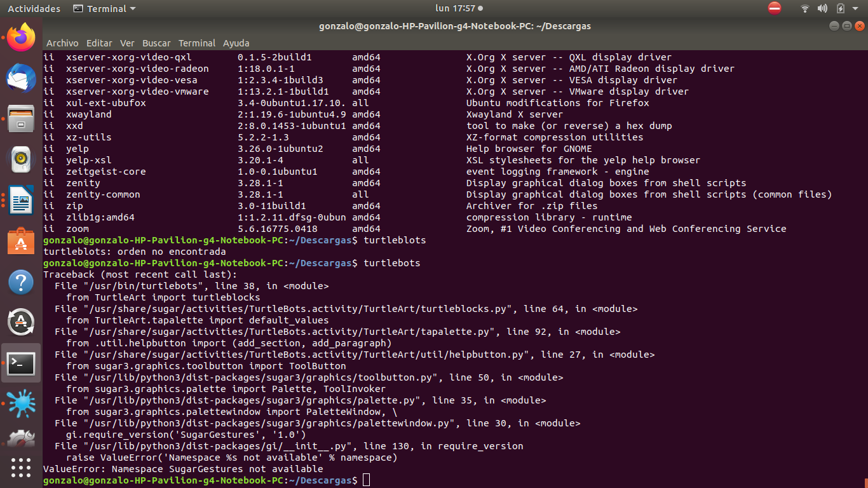Click "gi.require_version('SugarGestures', '1.0')" line

pos(186,435)
